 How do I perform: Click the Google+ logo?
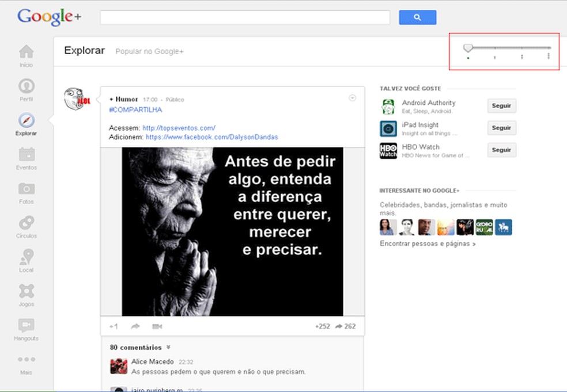[49, 17]
